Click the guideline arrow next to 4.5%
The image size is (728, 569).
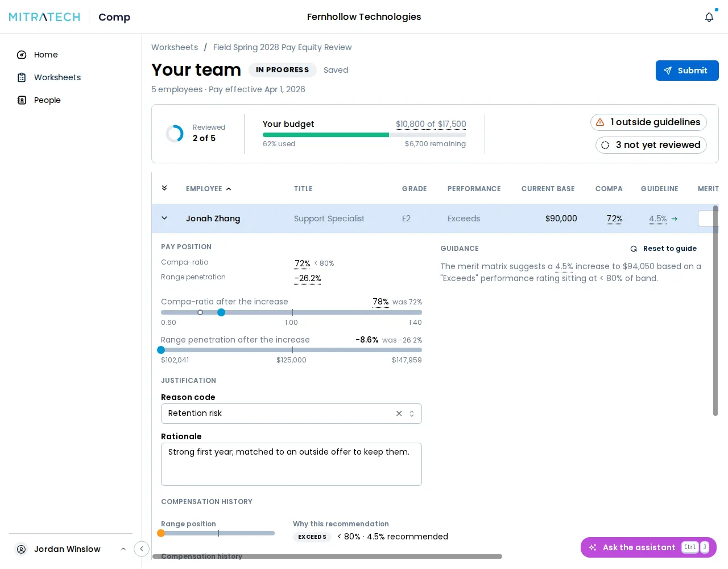coord(675,218)
